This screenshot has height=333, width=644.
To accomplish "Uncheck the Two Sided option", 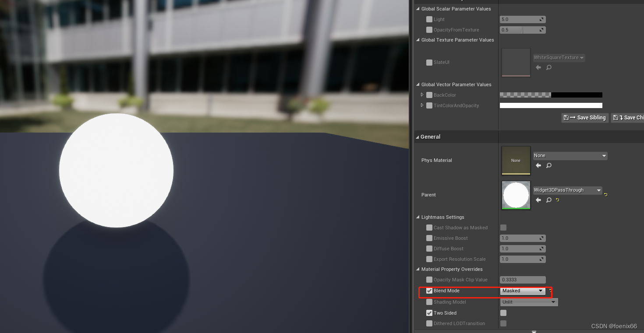I will [x=429, y=312].
